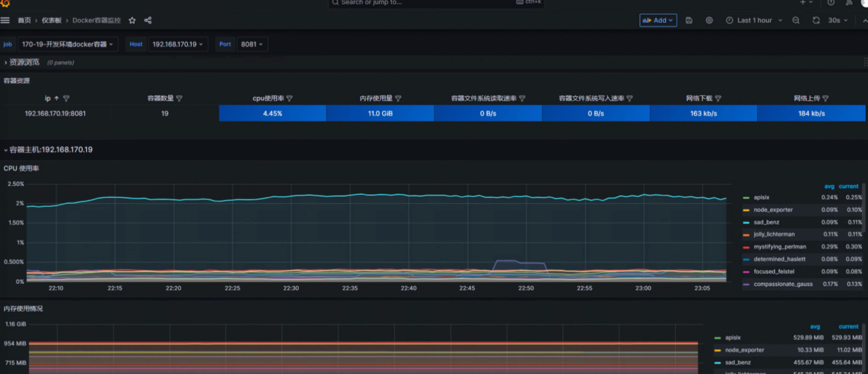This screenshot has height=374, width=868.
Task: Zoom out the time range
Action: pos(796,21)
